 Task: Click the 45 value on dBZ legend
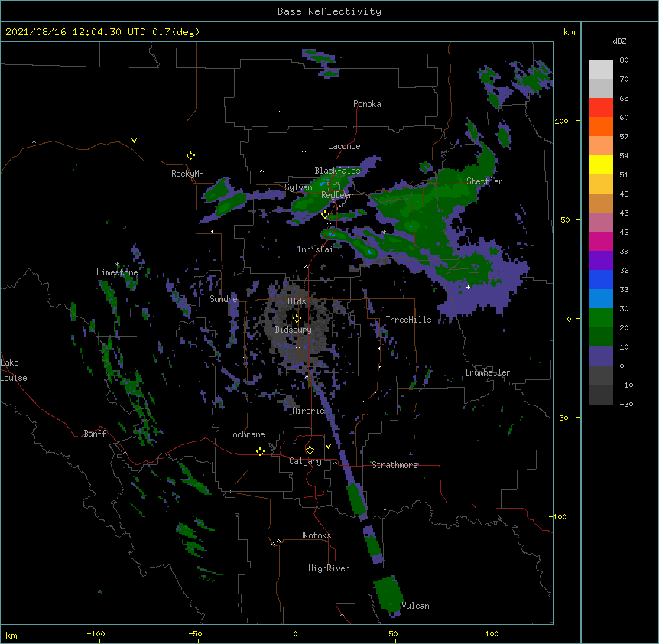[624, 213]
